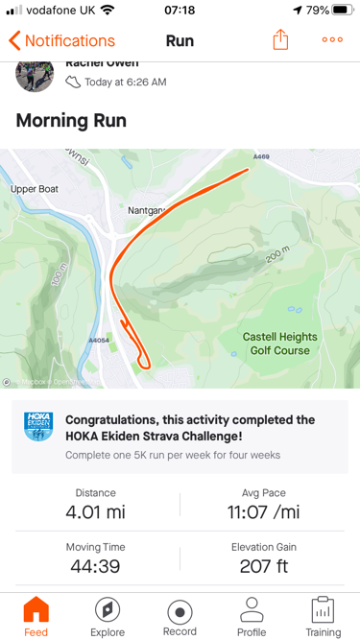Open the Profile tab
The width and height of the screenshot is (360, 640).
[251, 616]
